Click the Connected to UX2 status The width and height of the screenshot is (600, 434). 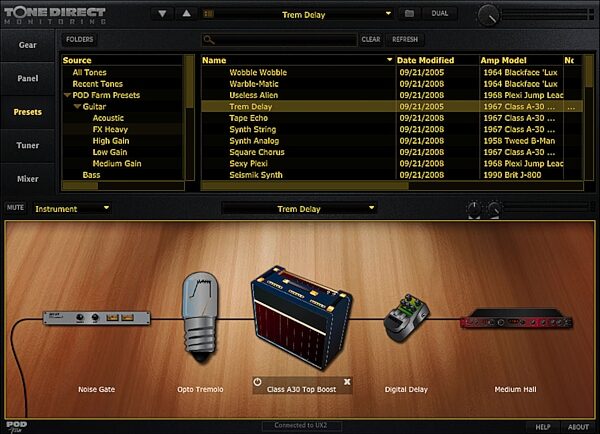tap(301, 425)
